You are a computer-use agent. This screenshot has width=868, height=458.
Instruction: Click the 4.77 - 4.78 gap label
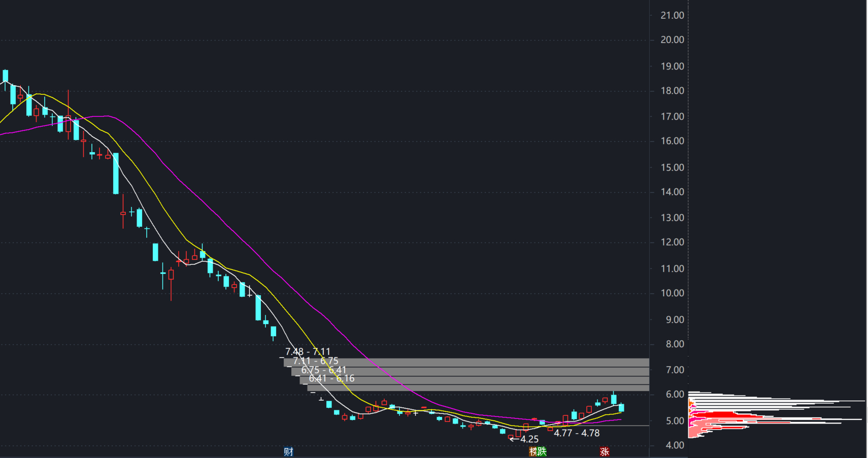[x=577, y=433]
